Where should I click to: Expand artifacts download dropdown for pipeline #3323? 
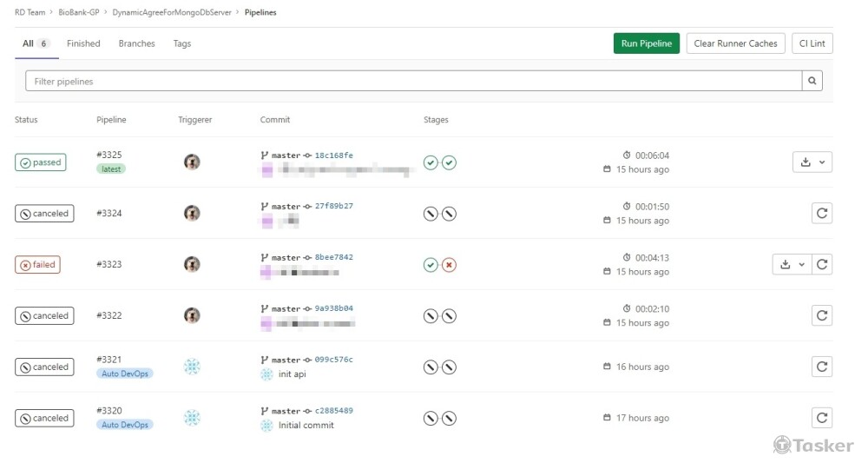tap(792, 264)
